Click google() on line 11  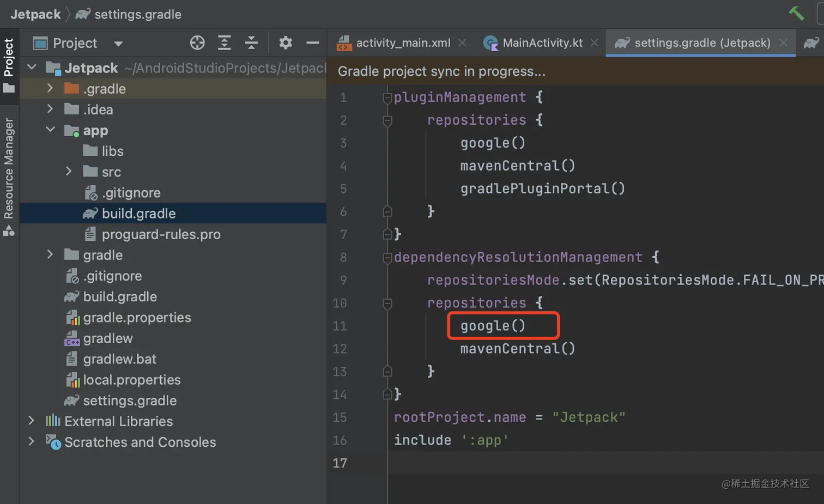tap(493, 326)
